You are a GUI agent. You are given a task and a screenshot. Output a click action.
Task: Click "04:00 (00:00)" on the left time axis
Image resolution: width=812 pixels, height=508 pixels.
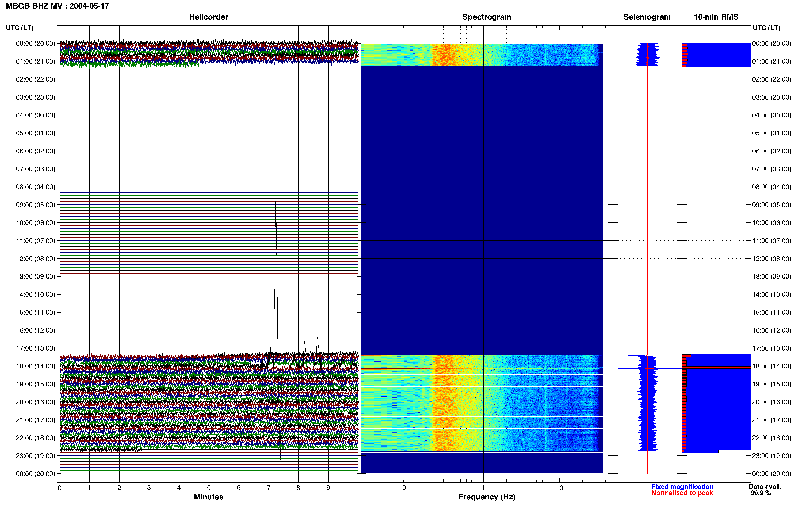tap(35, 115)
